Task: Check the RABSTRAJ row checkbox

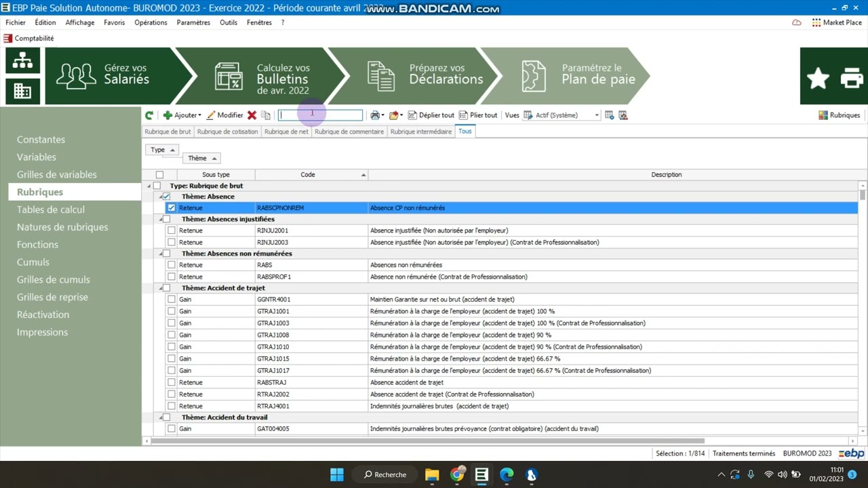Action: click(x=171, y=382)
